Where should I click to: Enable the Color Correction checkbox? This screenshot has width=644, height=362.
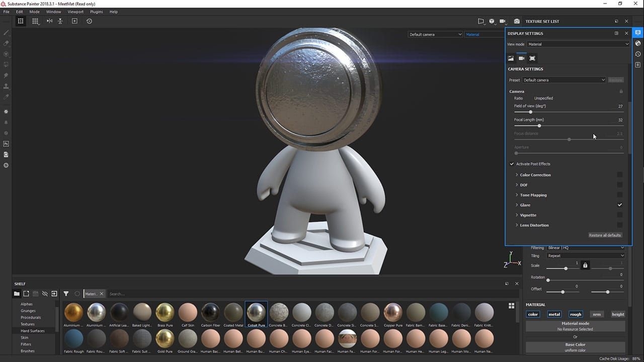coord(620,175)
